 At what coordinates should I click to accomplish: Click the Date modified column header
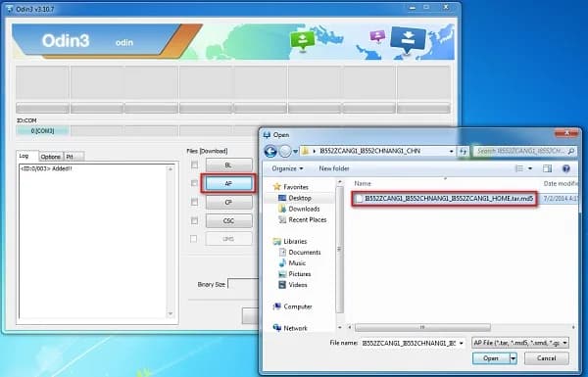[561, 184]
